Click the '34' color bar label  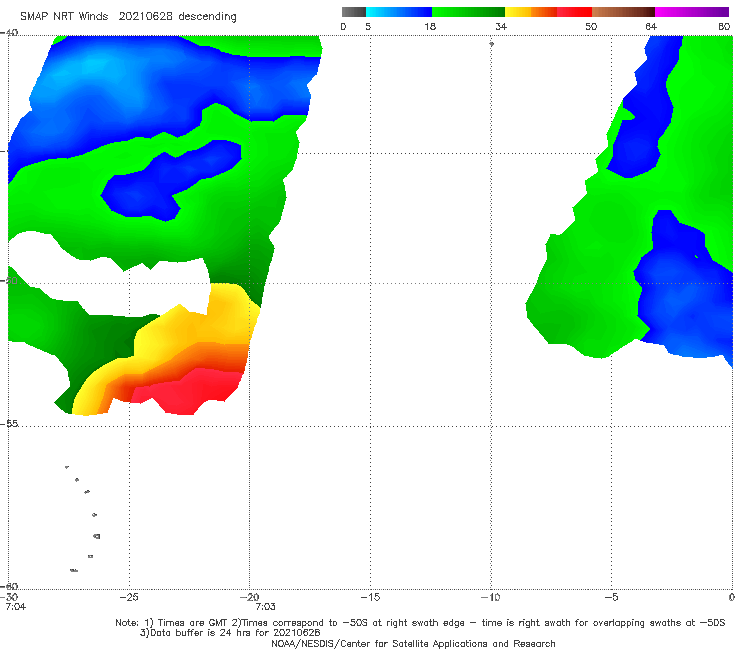point(501,26)
